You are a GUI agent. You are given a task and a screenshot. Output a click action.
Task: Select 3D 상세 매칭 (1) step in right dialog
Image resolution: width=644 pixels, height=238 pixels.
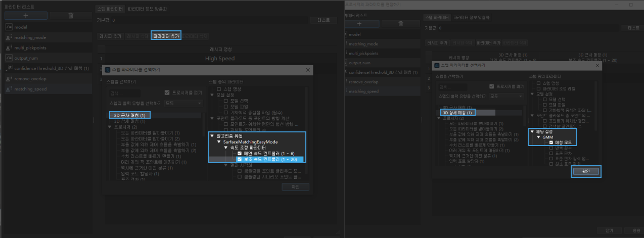457,112
